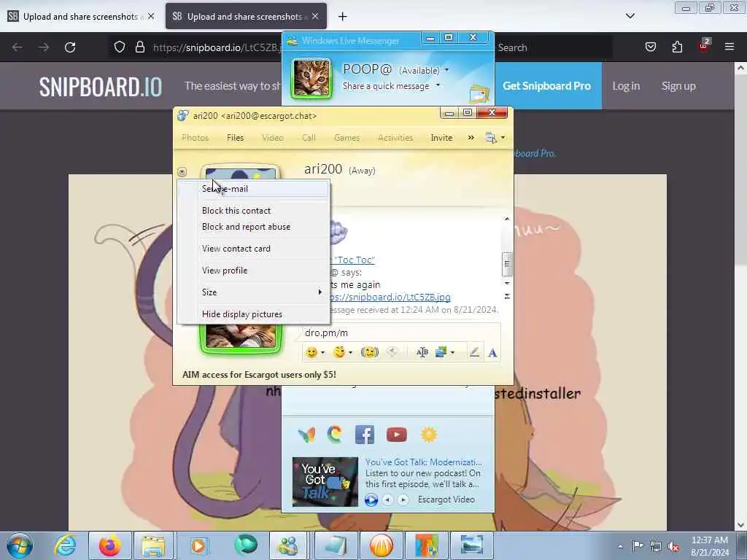Open Firefox extensions puzzle icon
747x560 pixels.
click(677, 47)
